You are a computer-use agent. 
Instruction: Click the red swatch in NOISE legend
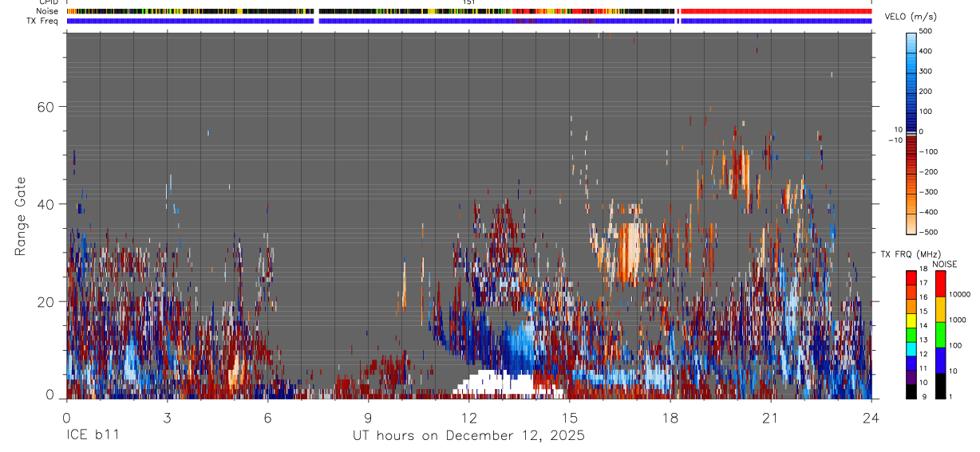(x=939, y=284)
